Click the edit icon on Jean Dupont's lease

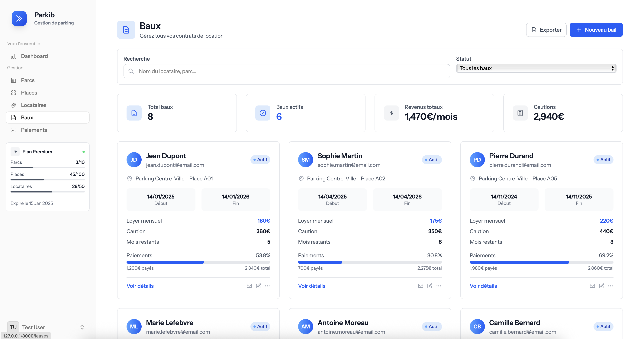258,286
